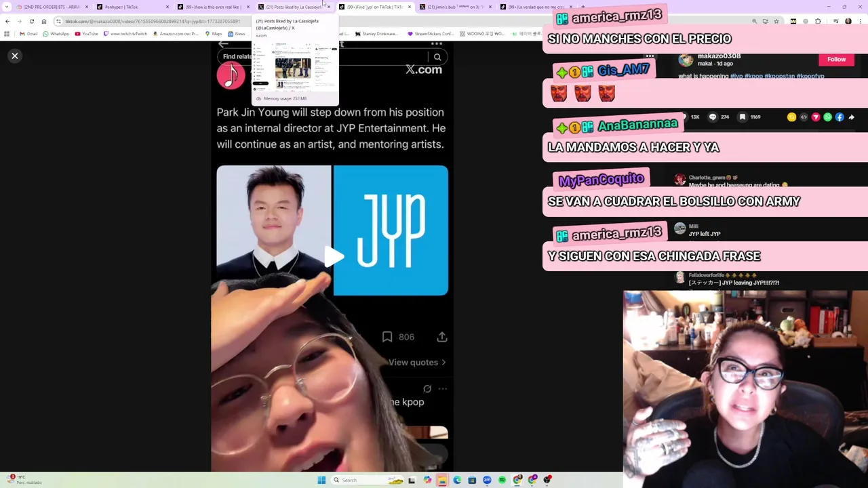Viewport: 868px width, 488px height.
Task: Click the upload share icon on X post
Action: (442, 337)
